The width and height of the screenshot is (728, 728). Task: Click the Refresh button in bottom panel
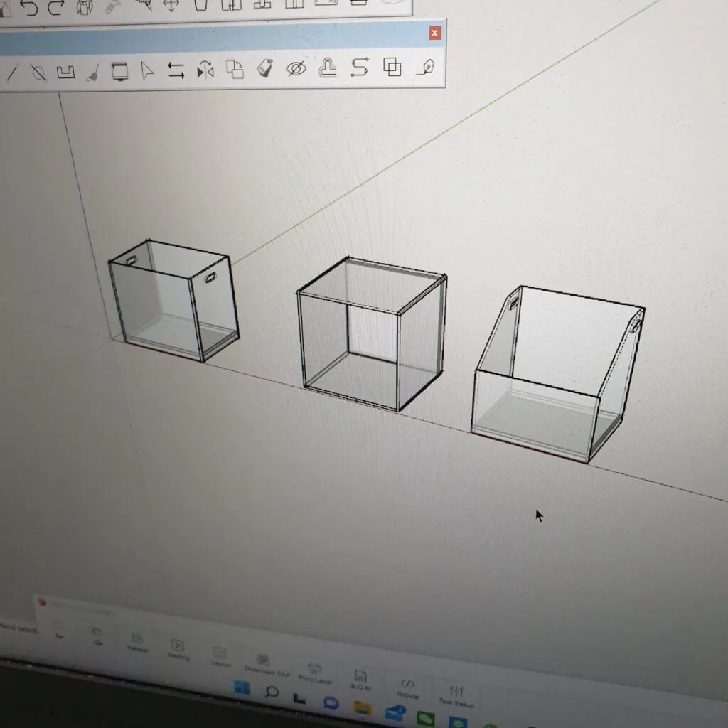click(x=137, y=642)
